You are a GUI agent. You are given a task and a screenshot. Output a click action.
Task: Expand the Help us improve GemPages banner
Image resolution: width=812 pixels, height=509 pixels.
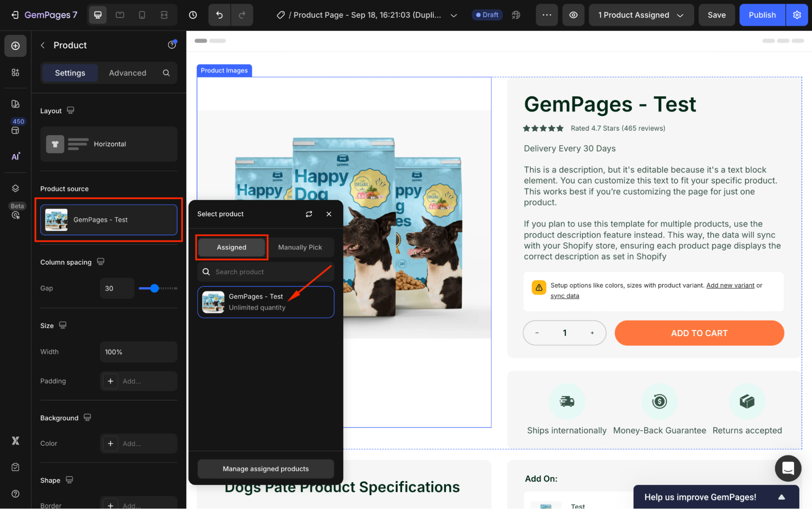[x=781, y=497]
